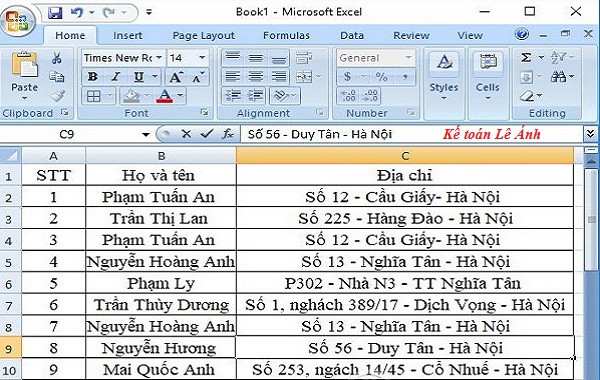This screenshot has width=600, height=380.
Task: Click the Office Button orb
Action: coord(18,20)
